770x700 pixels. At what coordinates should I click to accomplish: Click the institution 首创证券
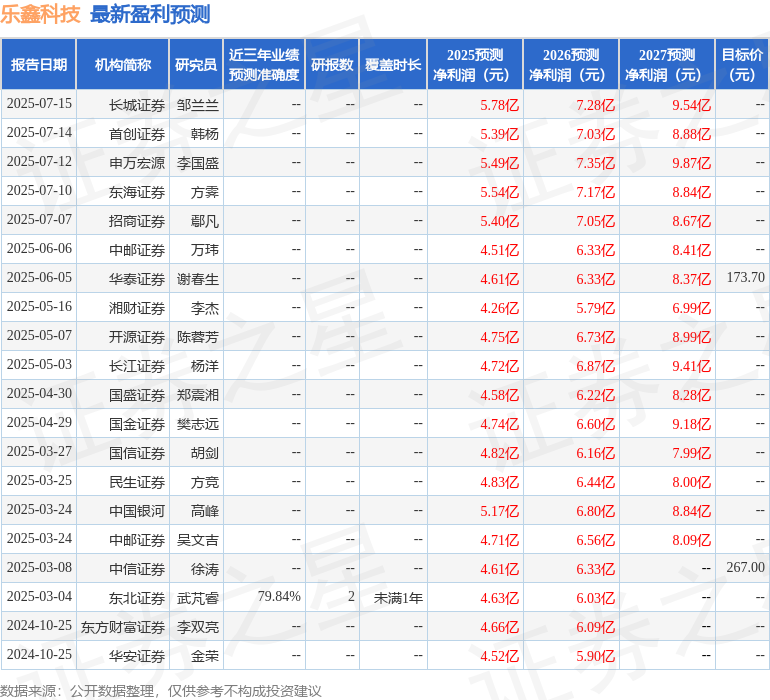[x=137, y=134]
